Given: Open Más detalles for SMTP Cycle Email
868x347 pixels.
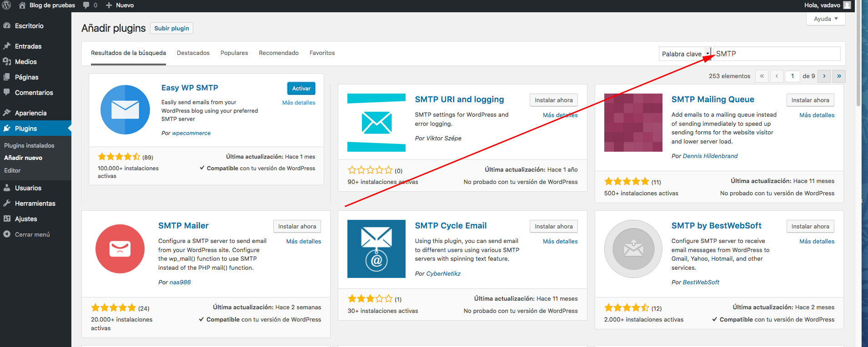Looking at the screenshot, I should 560,242.
